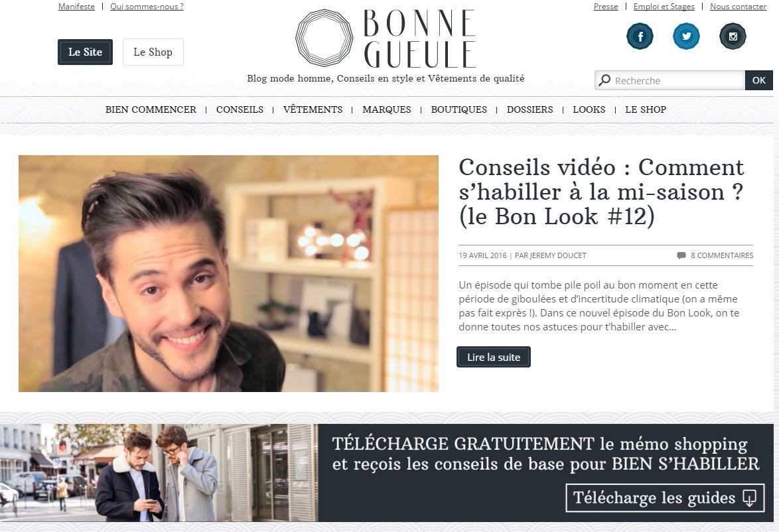779x532 pixels.
Task: Click the Lire la suite button
Action: [x=493, y=357]
